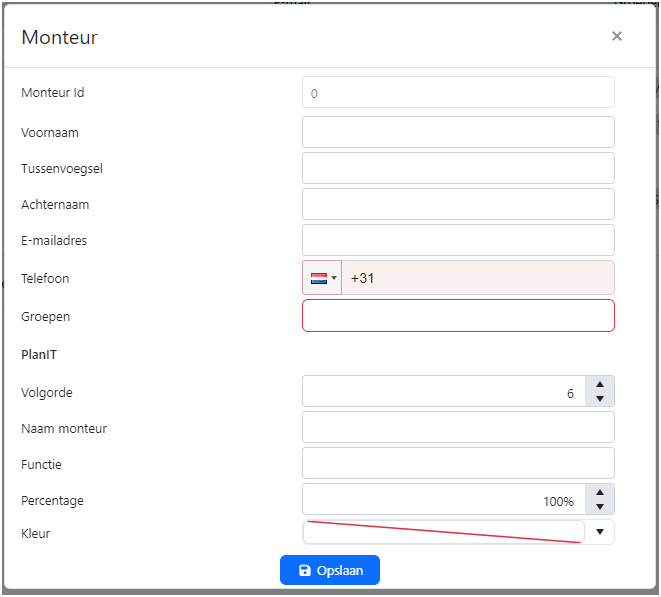Click the Naam monteur text field
This screenshot has height=597, width=661.
(x=458, y=428)
